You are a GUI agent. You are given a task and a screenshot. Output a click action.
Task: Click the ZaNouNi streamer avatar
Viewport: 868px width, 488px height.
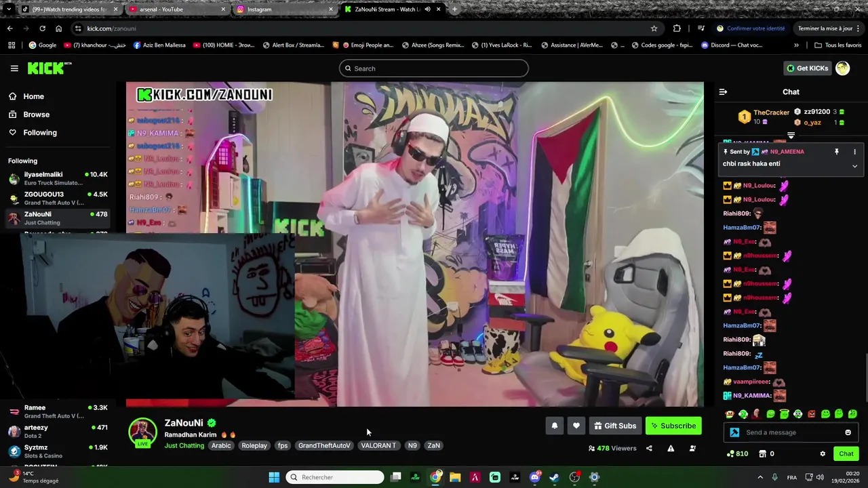(x=142, y=432)
